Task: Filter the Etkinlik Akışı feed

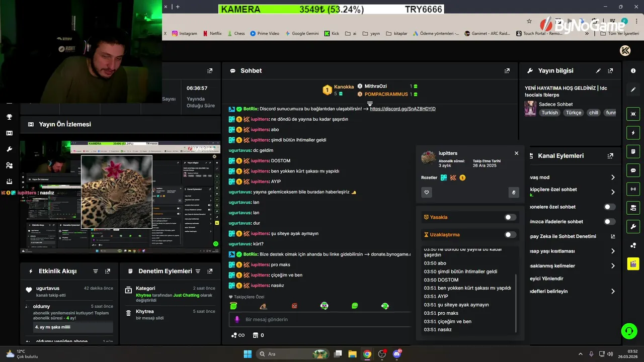Action: [x=96, y=271]
